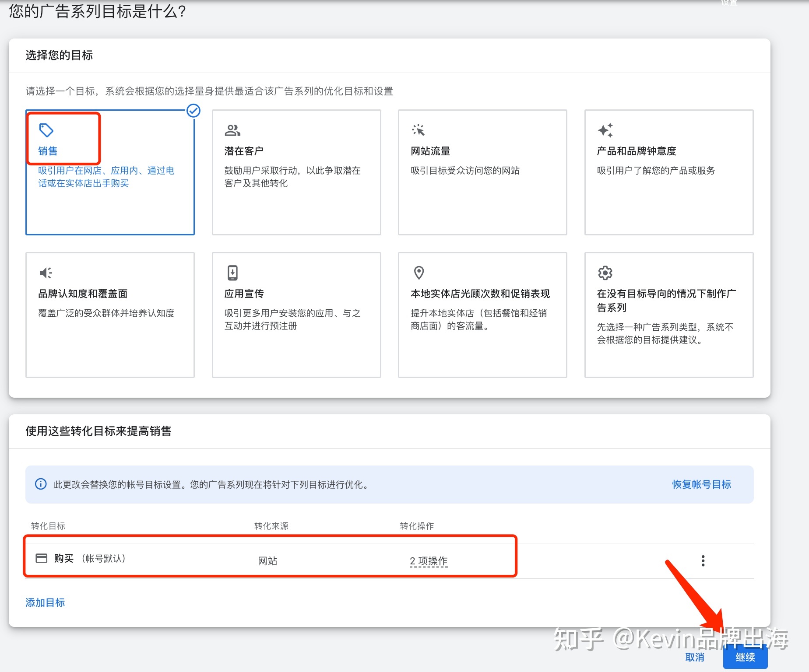Image resolution: width=809 pixels, height=672 pixels.
Task: Click the 吸引用户了解您的产品或服务 description
Action: point(656,171)
